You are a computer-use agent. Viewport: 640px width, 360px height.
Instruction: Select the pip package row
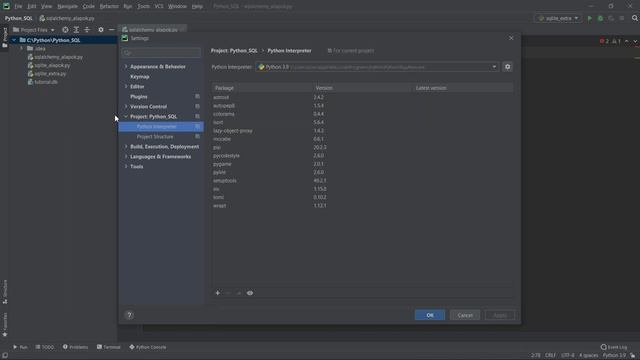pos(362,147)
